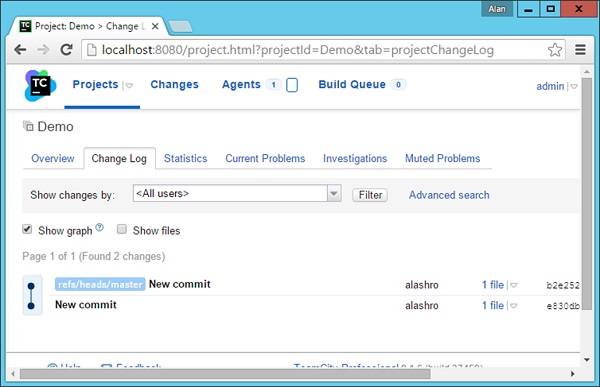This screenshot has height=387, width=600.
Task: Open the Chrome hamburger menu
Action: pos(580,50)
